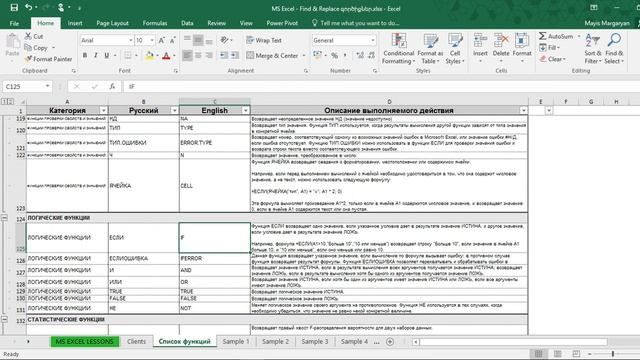This screenshot has width=640, height=360.
Task: Click the Insert Function fx icon
Action: tap(112, 86)
